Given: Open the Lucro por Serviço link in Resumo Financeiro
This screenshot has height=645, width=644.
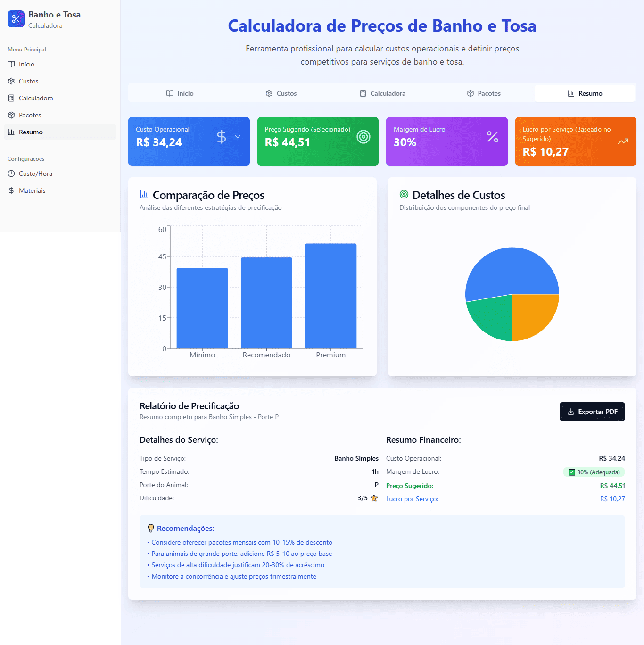Looking at the screenshot, I should [x=412, y=499].
